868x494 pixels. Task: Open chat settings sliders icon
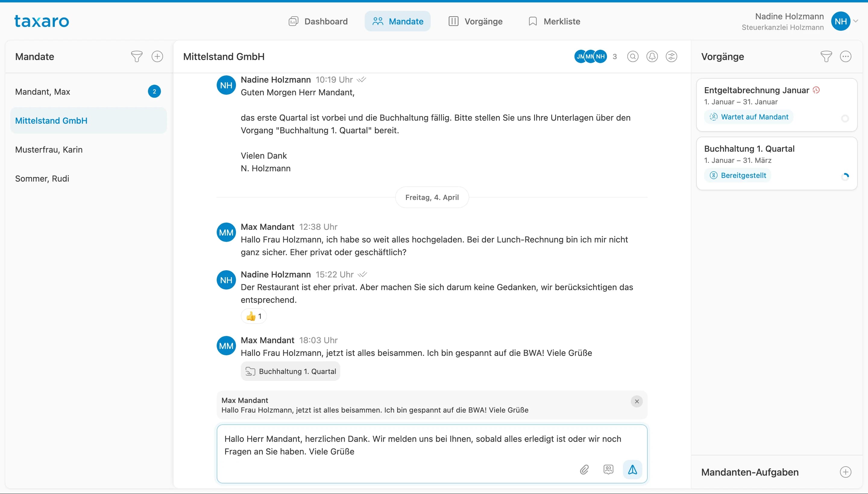click(671, 56)
